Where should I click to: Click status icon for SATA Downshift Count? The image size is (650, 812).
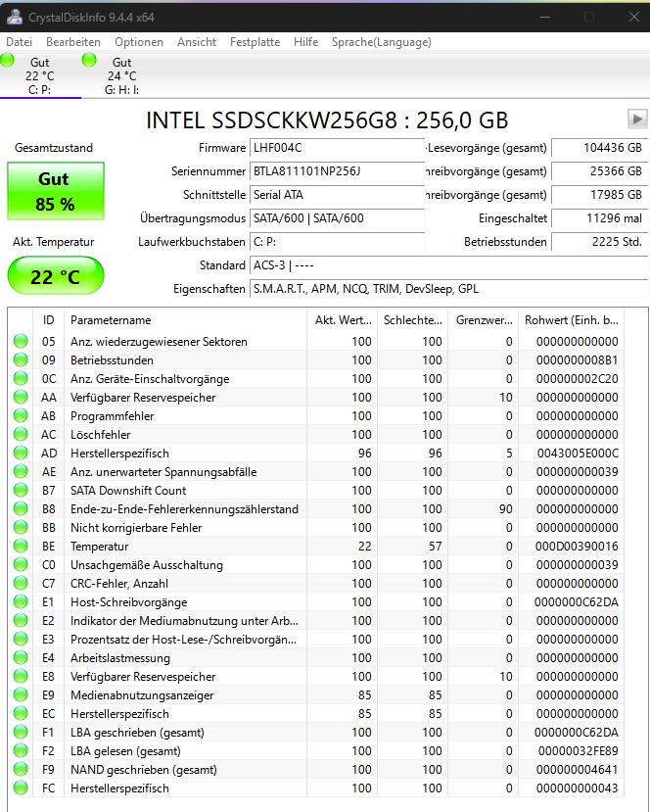(x=21, y=491)
